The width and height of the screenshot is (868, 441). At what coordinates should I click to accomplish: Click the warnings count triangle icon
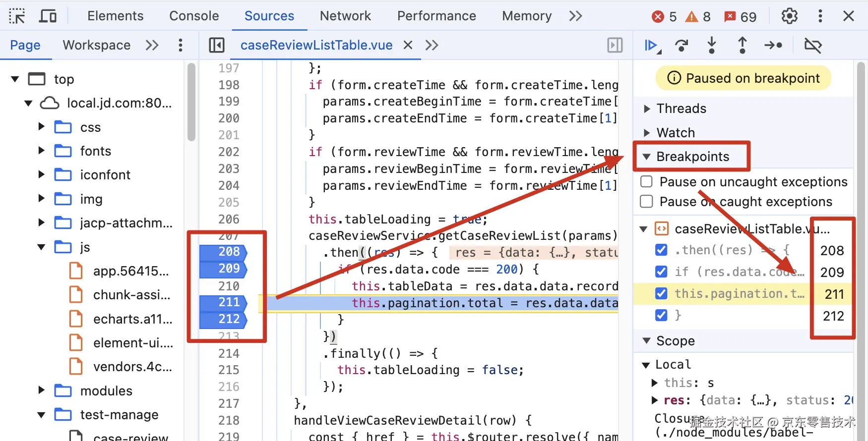coord(691,17)
